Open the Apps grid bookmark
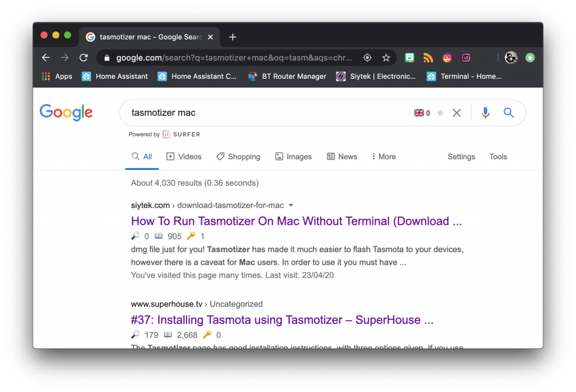 tap(57, 76)
